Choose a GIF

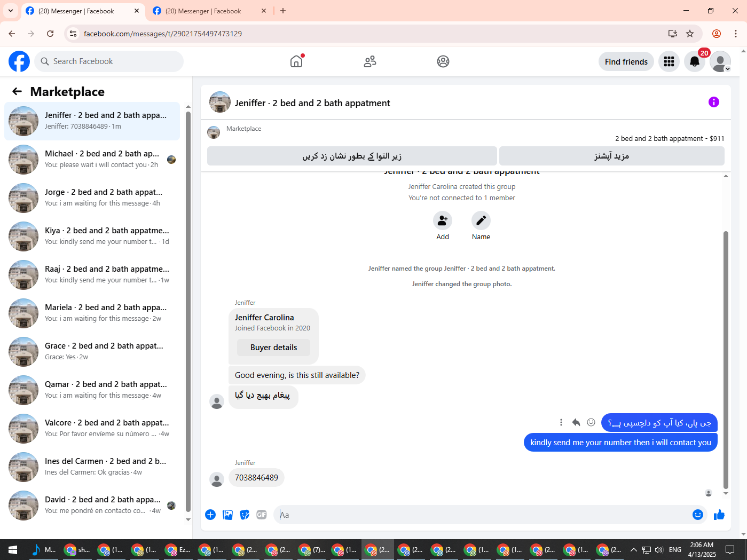(262, 515)
